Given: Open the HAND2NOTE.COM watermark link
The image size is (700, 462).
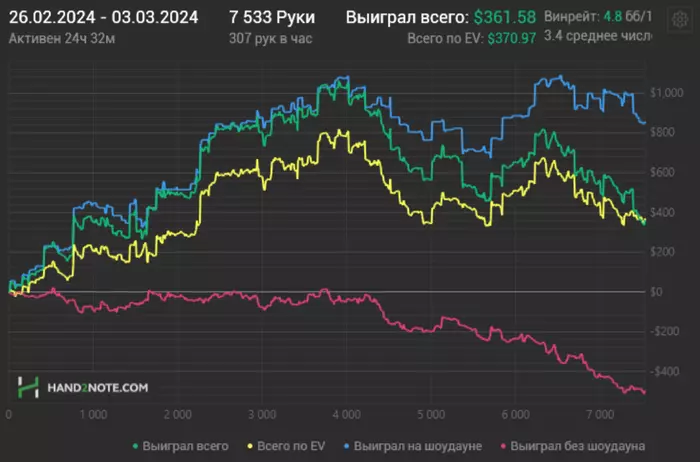Looking at the screenshot, I should [x=97, y=386].
